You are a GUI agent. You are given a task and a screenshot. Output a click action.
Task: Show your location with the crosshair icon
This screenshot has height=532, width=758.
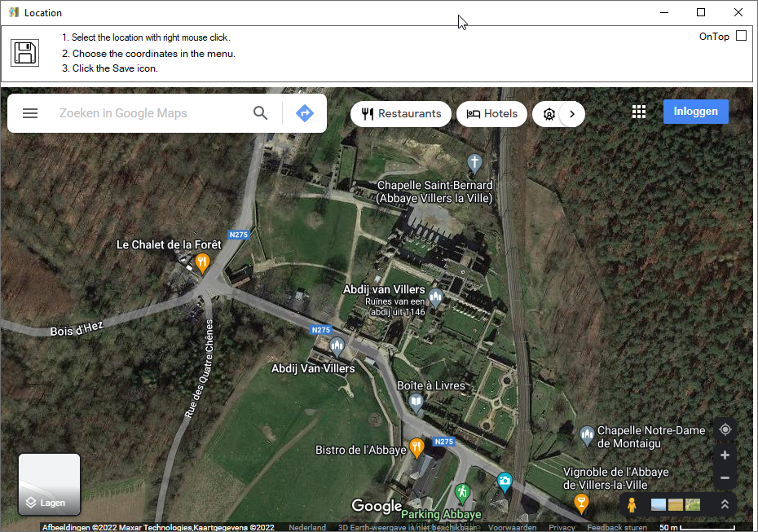click(x=725, y=429)
